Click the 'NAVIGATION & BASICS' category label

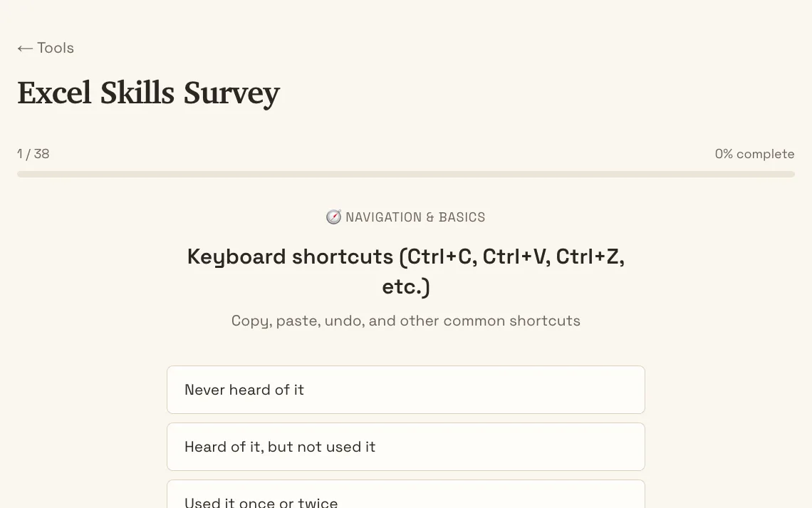pos(415,217)
